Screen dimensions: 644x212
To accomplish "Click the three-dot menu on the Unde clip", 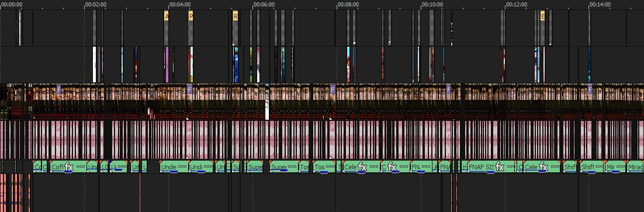I will tap(182, 167).
